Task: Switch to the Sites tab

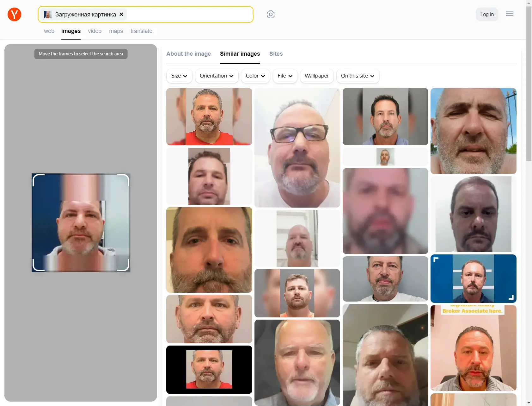Action: (276, 54)
